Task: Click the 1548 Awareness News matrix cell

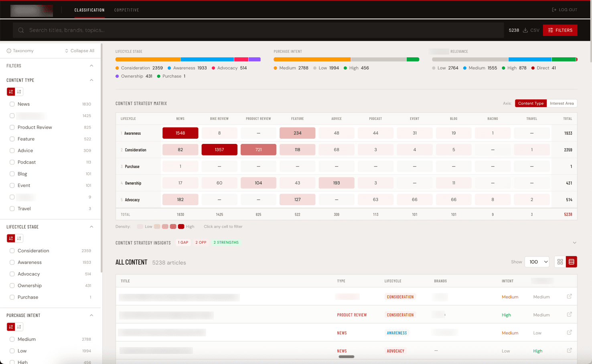Action: pos(180,132)
